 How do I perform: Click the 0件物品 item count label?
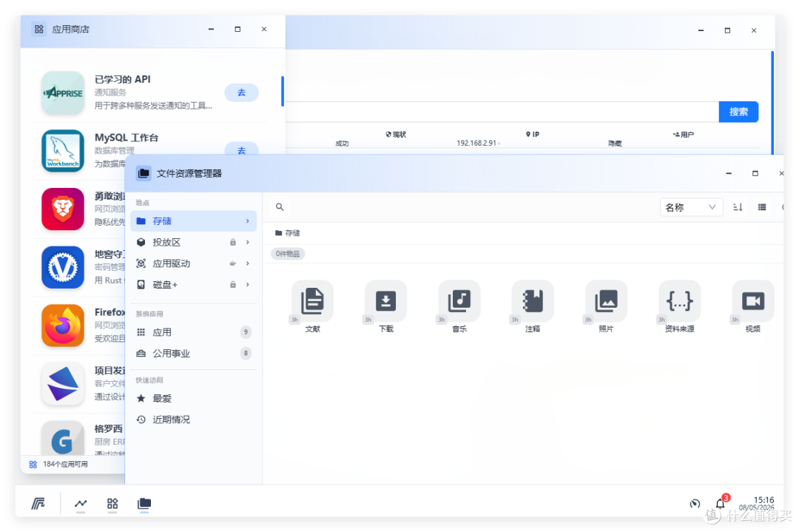tap(288, 254)
